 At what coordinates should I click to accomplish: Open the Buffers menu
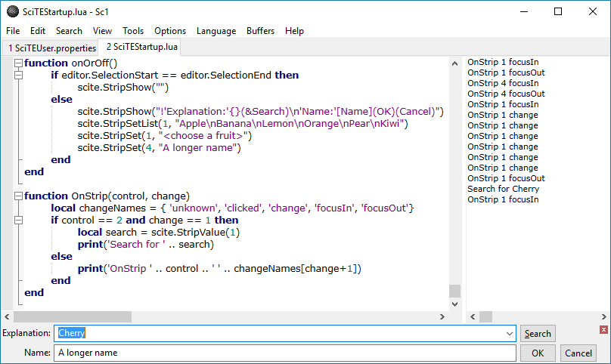(x=261, y=31)
